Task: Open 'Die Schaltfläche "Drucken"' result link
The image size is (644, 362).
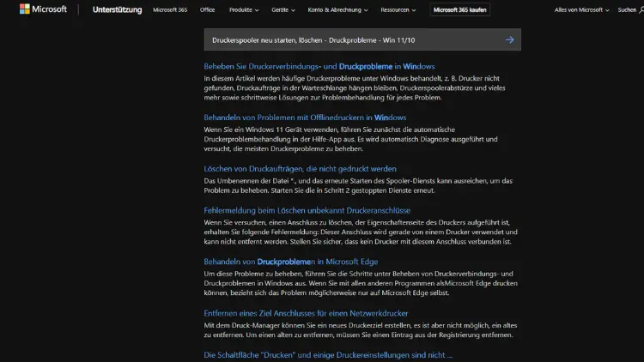Action: pos(328,355)
